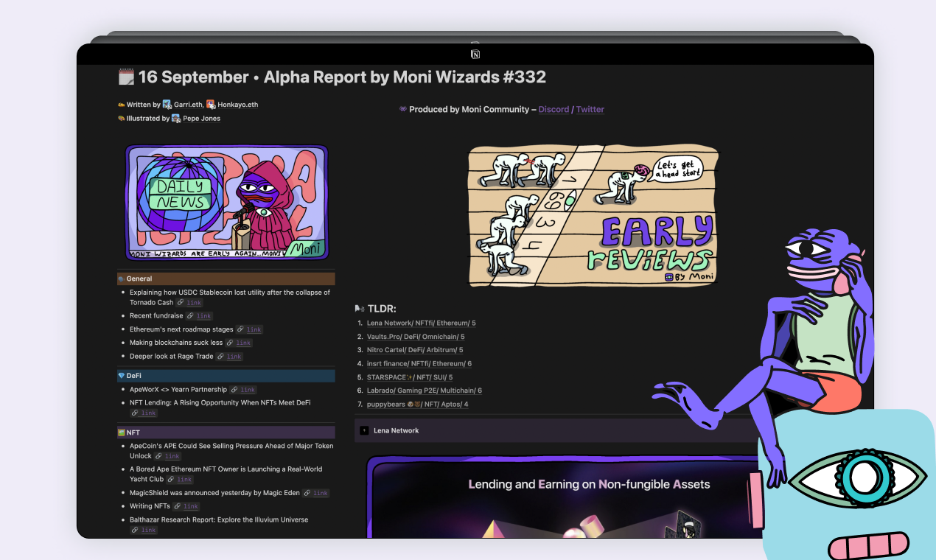The image size is (936, 560).
Task: Open the Discord link
Action: click(x=553, y=109)
